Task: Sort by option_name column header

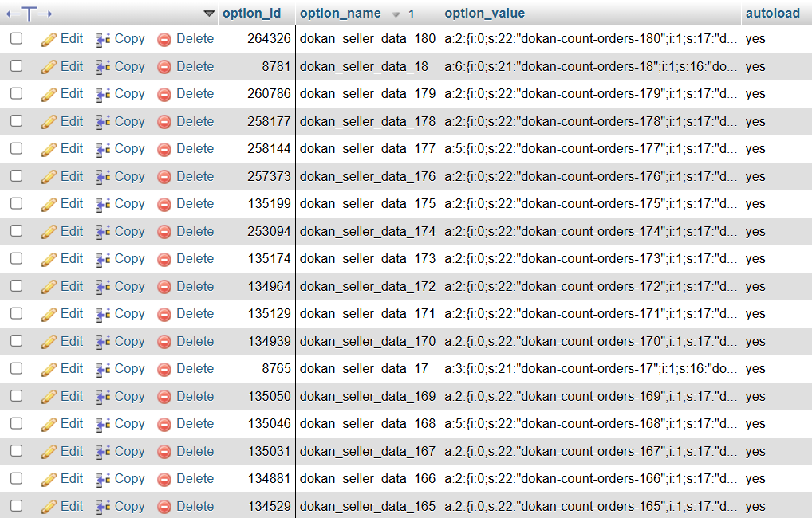Action: pyautogui.click(x=341, y=14)
